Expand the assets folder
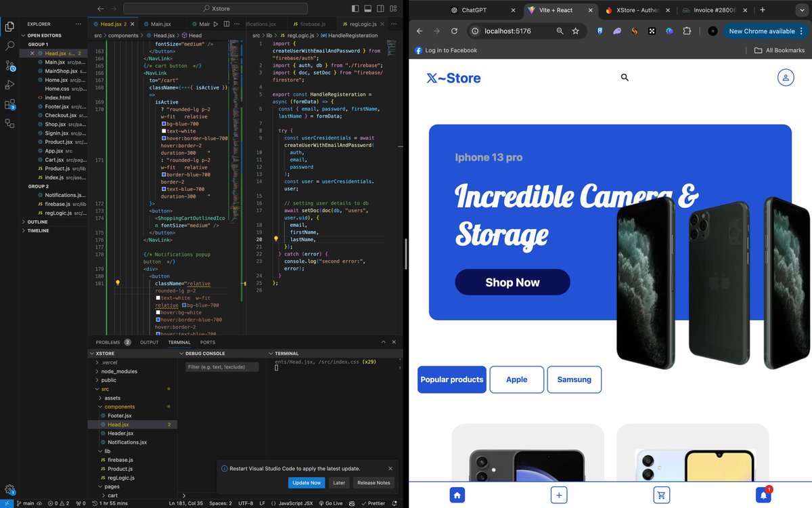Image resolution: width=812 pixels, height=508 pixels. tap(133, 398)
